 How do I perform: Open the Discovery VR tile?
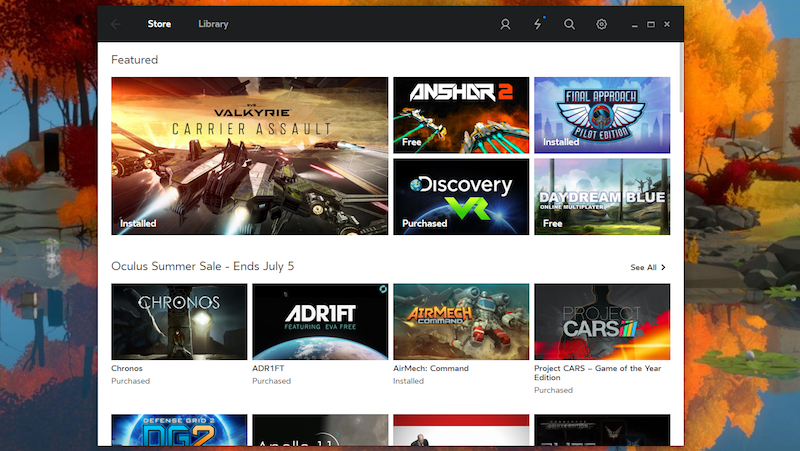pos(461,196)
